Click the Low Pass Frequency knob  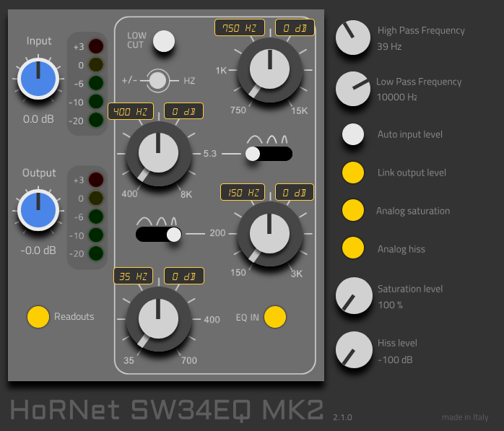(x=353, y=89)
